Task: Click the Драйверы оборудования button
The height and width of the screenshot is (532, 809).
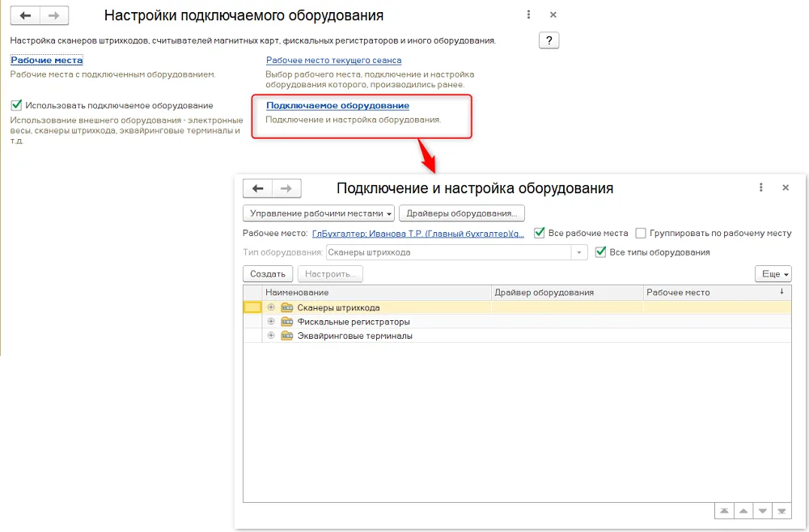Action: pos(462,213)
